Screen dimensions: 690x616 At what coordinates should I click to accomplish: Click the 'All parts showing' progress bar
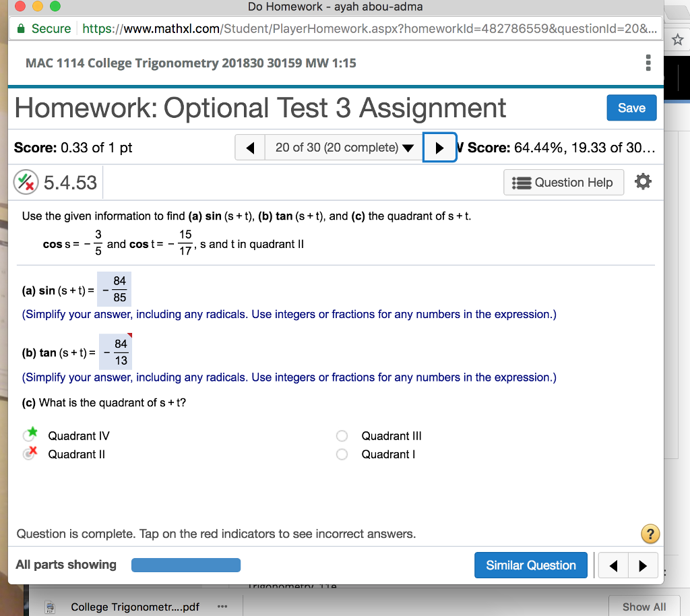(186, 565)
